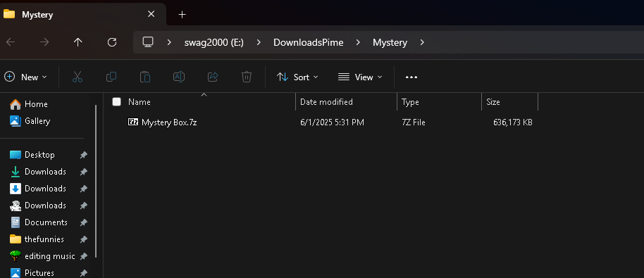Click the Paste clipboard icon
Image resolution: width=644 pixels, height=278 pixels.
pyautogui.click(x=145, y=77)
